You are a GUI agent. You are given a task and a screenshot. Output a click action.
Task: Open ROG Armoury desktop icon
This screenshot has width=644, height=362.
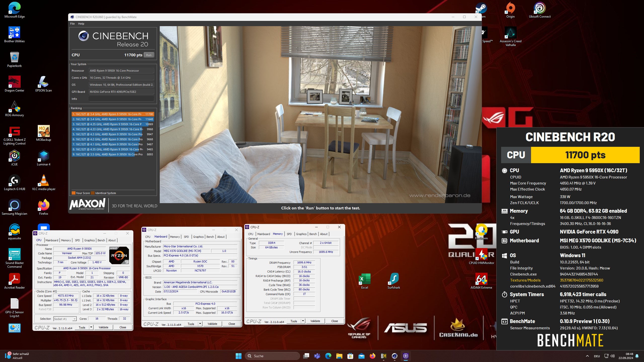tap(14, 109)
